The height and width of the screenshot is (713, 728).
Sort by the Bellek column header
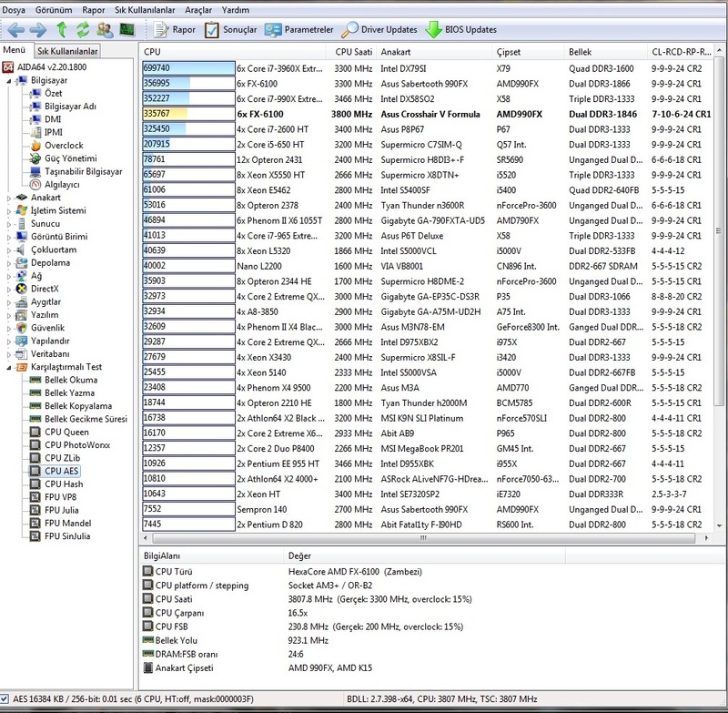point(605,52)
